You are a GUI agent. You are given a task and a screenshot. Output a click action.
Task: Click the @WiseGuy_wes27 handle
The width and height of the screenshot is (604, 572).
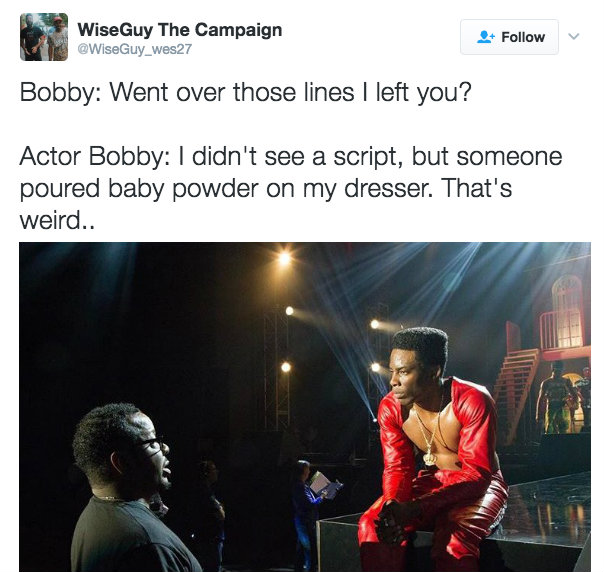[x=134, y=49]
